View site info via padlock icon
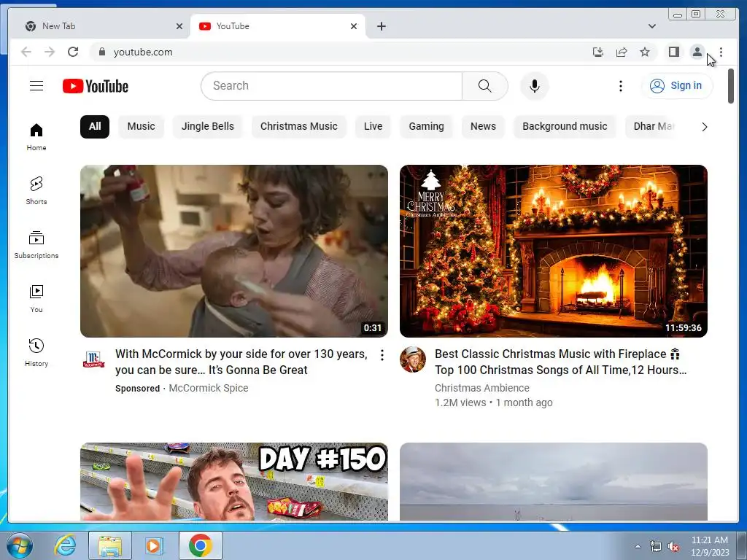The width and height of the screenshot is (747, 560). (x=101, y=52)
